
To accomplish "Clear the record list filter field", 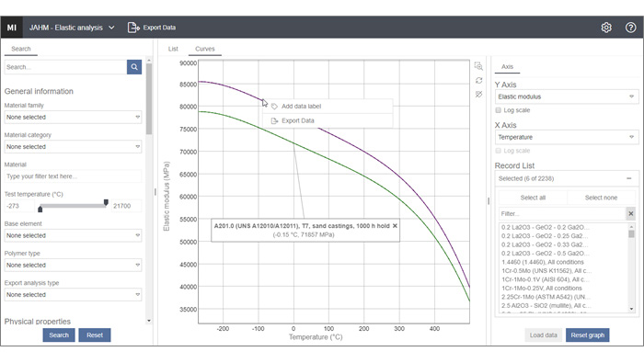I will click(x=631, y=214).
